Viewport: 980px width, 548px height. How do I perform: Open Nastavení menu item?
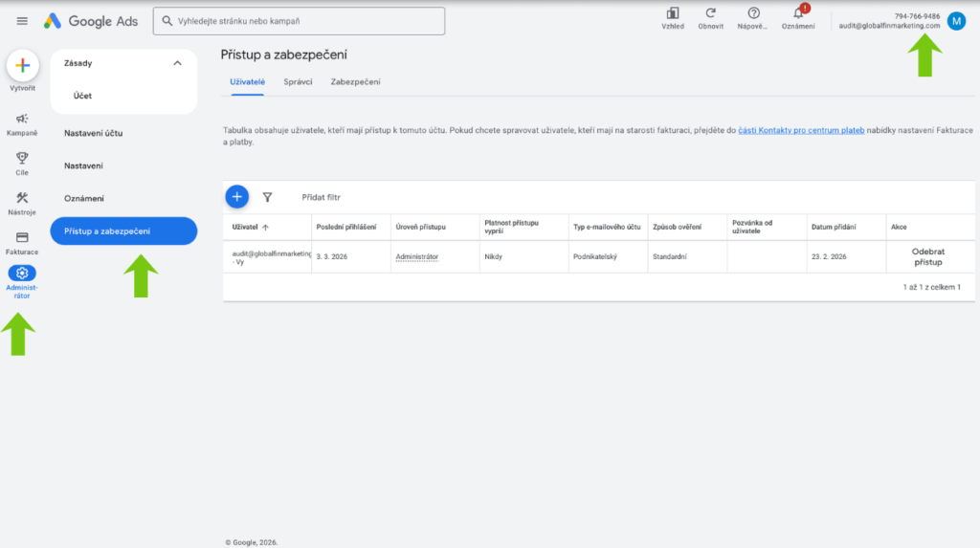(83, 165)
